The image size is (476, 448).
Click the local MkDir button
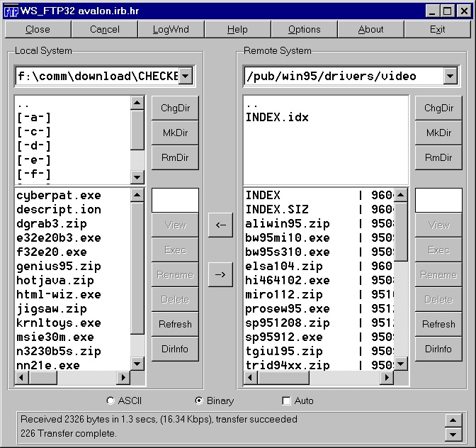pyautogui.click(x=175, y=133)
